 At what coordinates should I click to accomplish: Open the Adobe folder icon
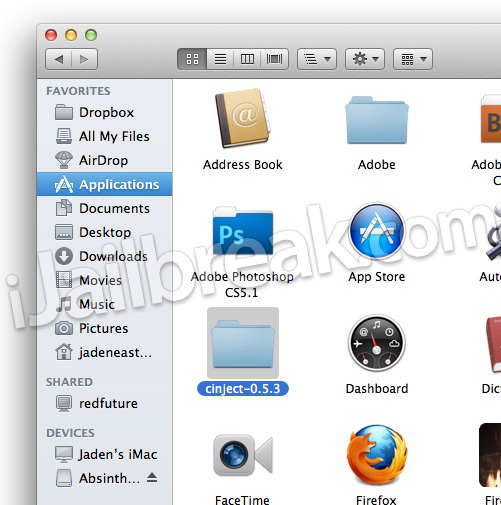pyautogui.click(x=377, y=120)
